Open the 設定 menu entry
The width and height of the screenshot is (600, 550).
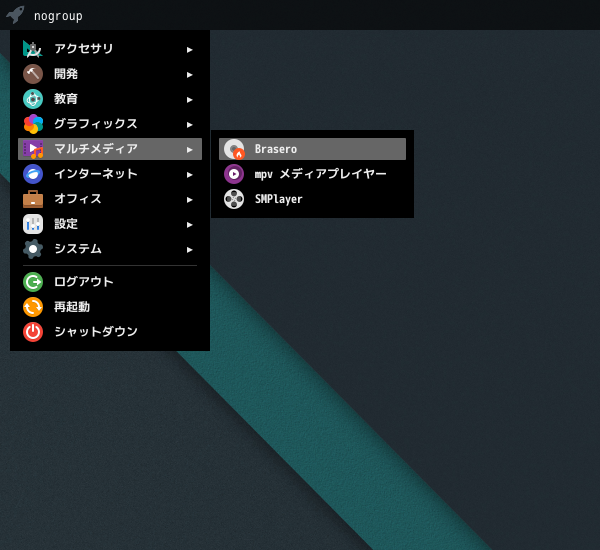(x=110, y=224)
